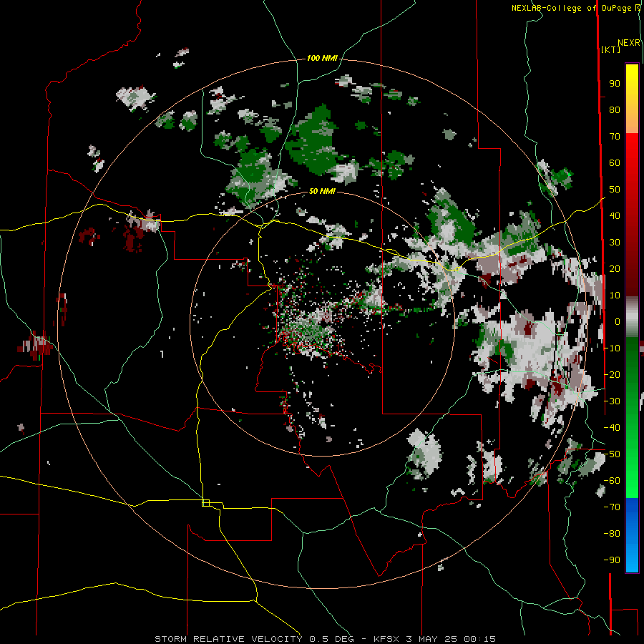Click the -60 value on the color scale

coord(612,481)
